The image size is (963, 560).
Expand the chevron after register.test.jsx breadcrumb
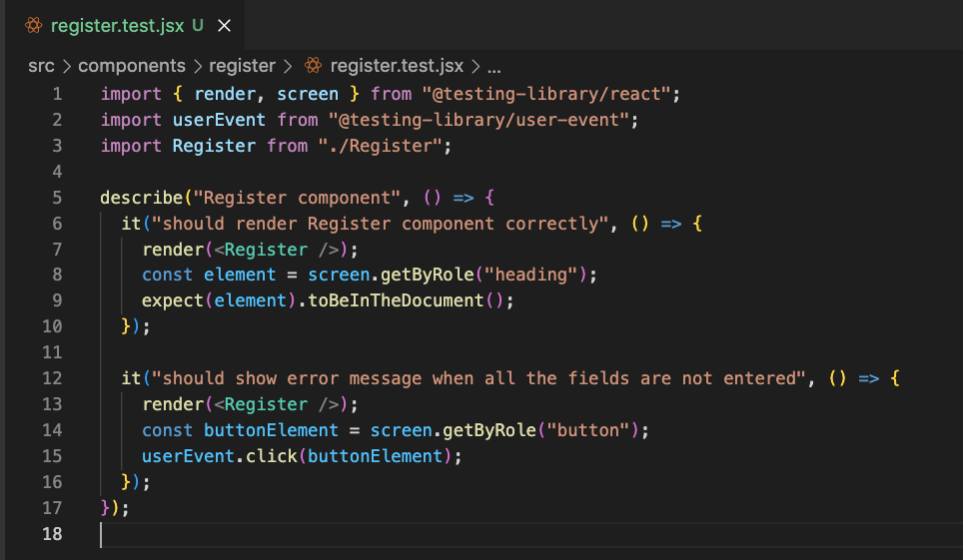click(x=476, y=66)
